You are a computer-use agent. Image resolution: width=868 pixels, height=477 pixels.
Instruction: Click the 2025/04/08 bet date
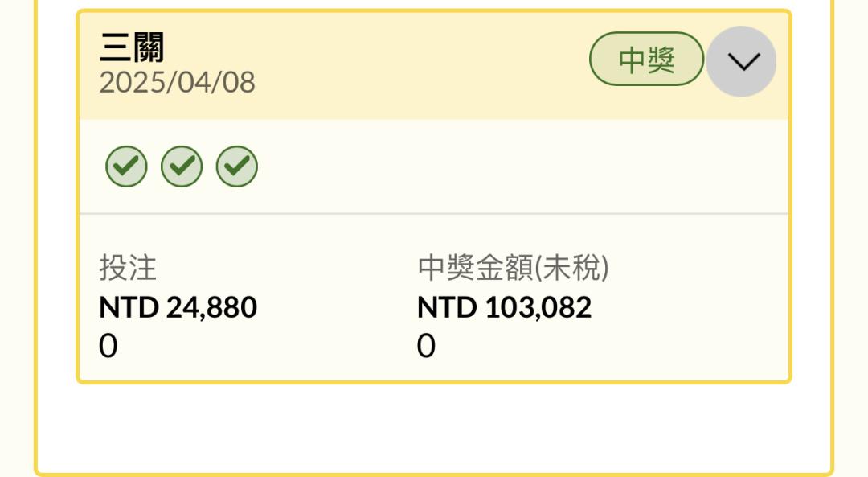pyautogui.click(x=177, y=83)
